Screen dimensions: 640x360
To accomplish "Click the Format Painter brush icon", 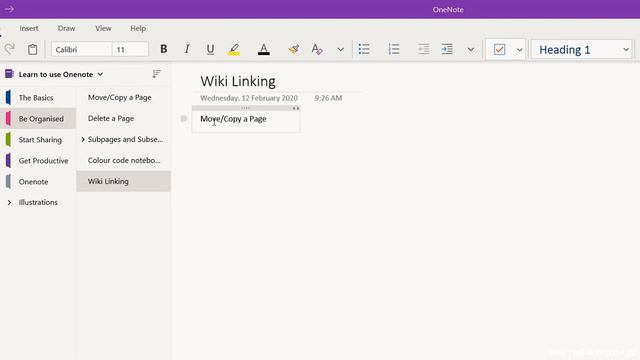I will pyautogui.click(x=293, y=49).
